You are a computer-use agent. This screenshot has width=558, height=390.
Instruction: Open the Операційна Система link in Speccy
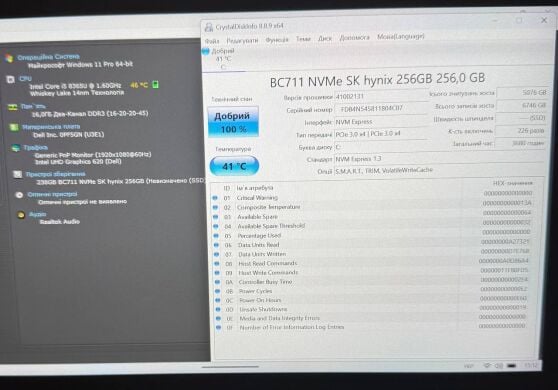coord(48,57)
